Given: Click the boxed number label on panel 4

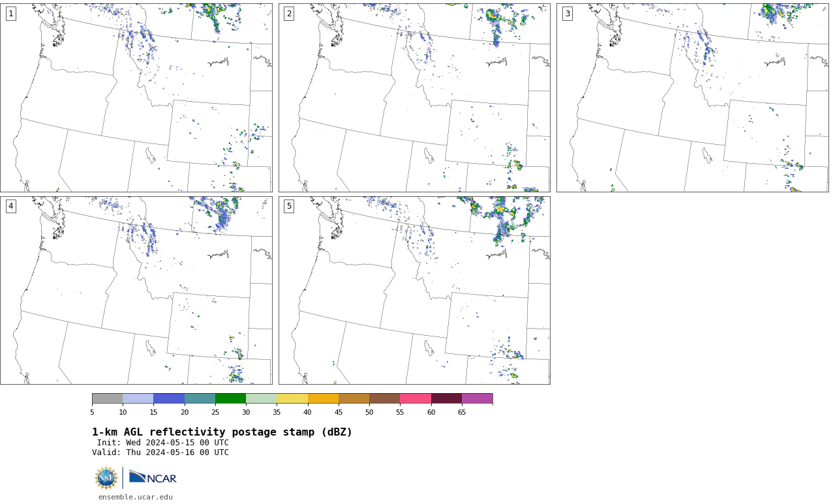Looking at the screenshot, I should (11, 206).
